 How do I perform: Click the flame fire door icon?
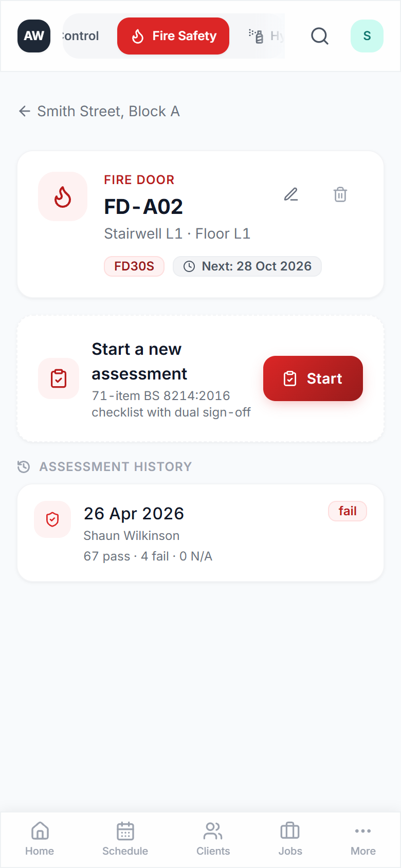tap(63, 196)
